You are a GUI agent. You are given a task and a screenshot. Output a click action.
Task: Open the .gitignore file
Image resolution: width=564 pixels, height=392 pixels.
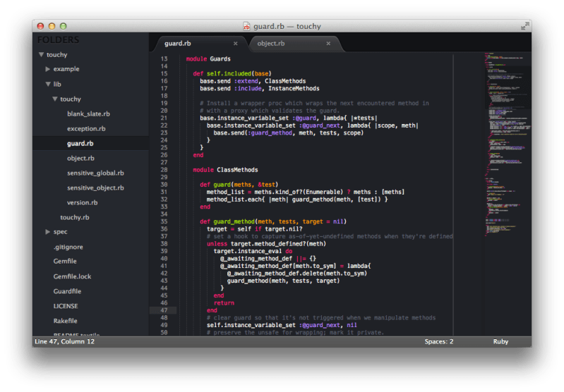click(68, 247)
